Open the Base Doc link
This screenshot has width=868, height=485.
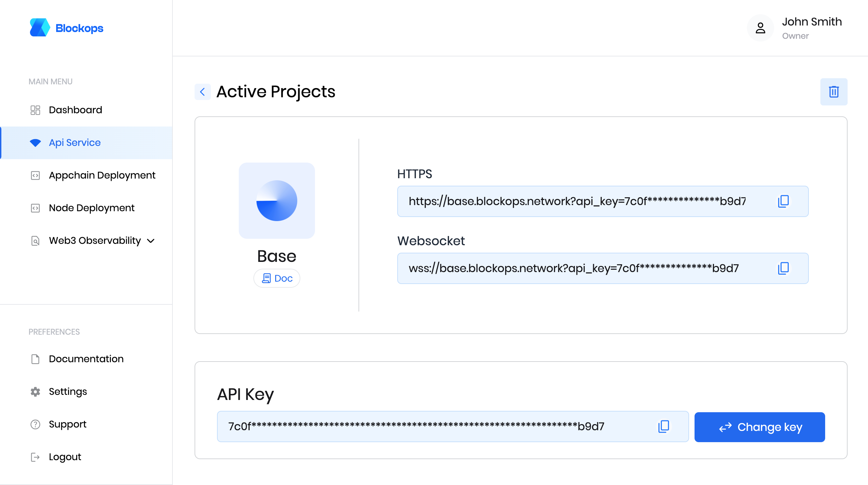[277, 279]
